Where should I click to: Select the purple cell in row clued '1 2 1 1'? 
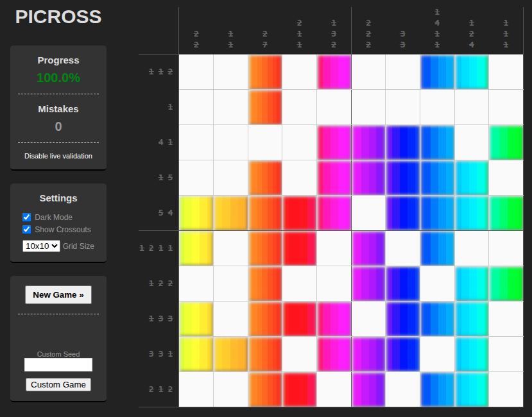pyautogui.click(x=368, y=248)
